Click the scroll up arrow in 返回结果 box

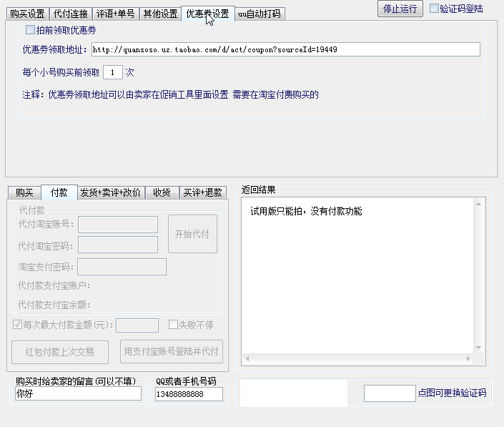478,204
